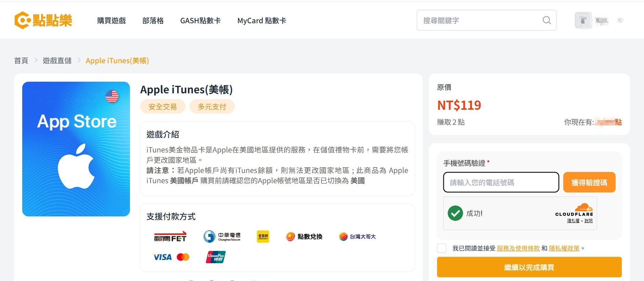Select the 全支付 payment icon
The width and height of the screenshot is (644, 281).
tap(263, 237)
